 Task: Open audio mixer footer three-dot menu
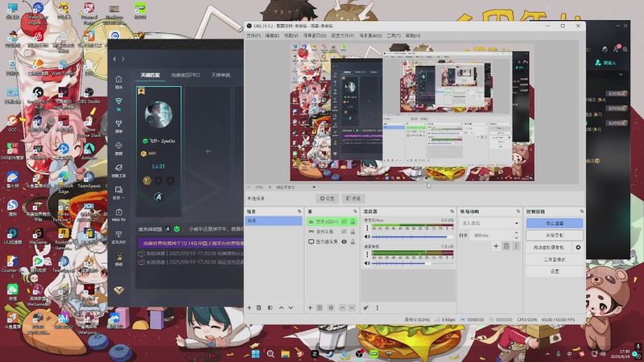pos(377,307)
